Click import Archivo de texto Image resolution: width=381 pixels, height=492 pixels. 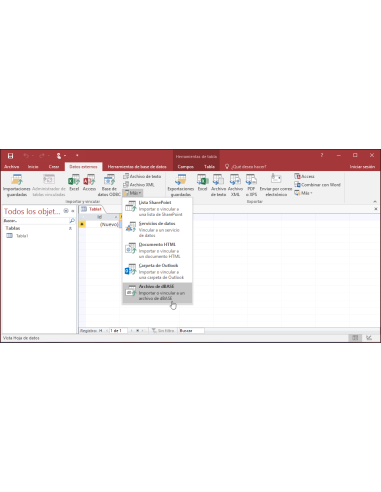tap(142, 176)
